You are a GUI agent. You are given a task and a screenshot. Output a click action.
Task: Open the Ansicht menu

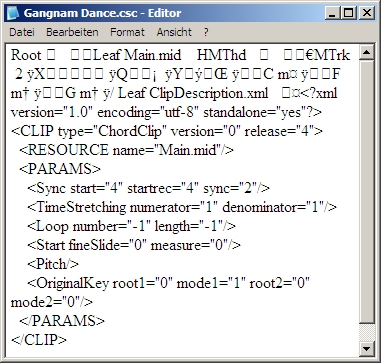pyautogui.click(x=174, y=32)
